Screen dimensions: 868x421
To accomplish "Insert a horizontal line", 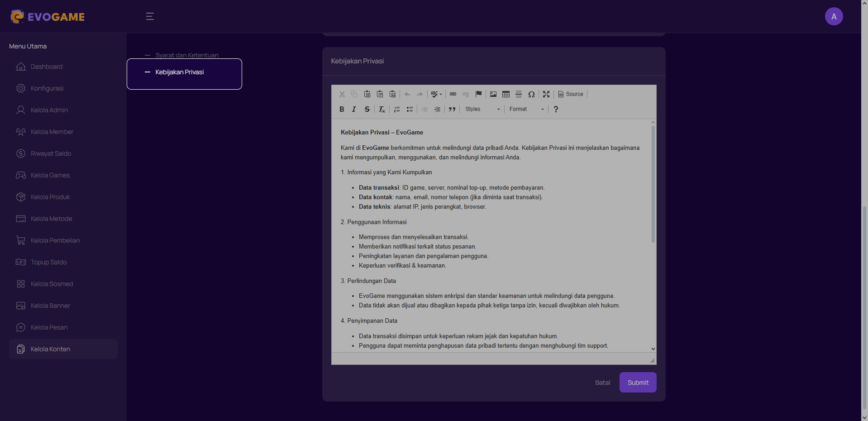I will point(519,94).
